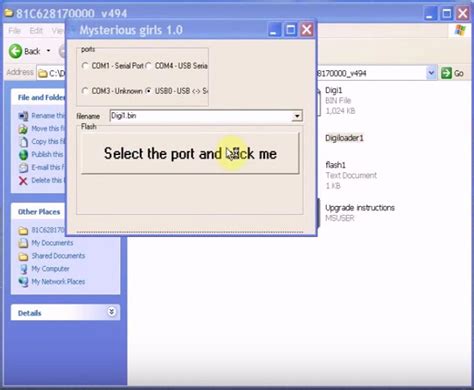Viewport: 474px width, 390px height.
Task: Close the Mysterious girls 1.0 window
Action: (x=307, y=30)
